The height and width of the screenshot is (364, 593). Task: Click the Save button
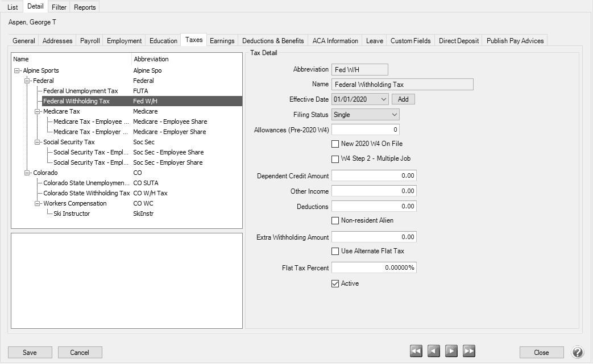[x=30, y=352]
